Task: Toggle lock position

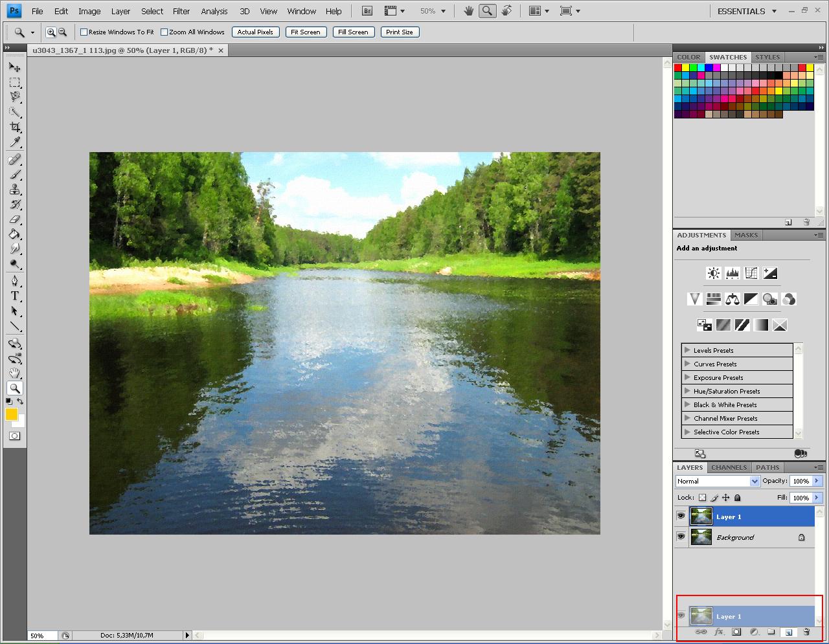Action: (x=726, y=498)
